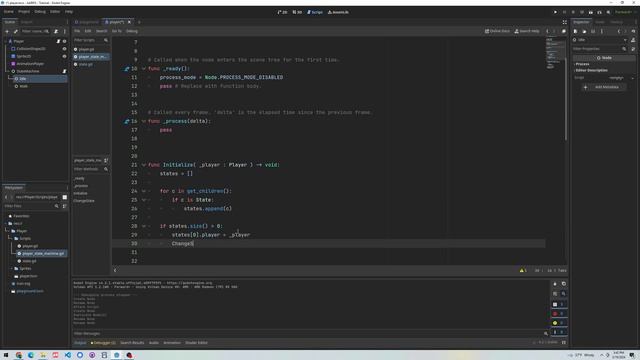Toggle the scripts panel arrow at editor bottom-left
The width and height of the screenshot is (640, 360).
115,270
